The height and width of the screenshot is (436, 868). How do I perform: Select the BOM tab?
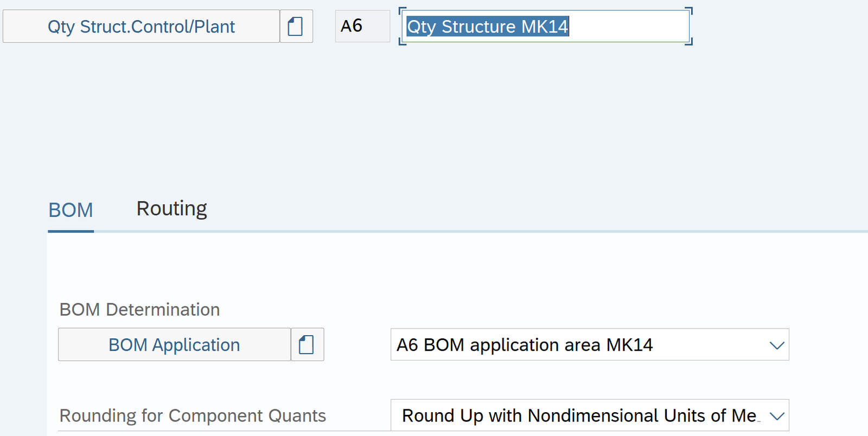point(71,210)
